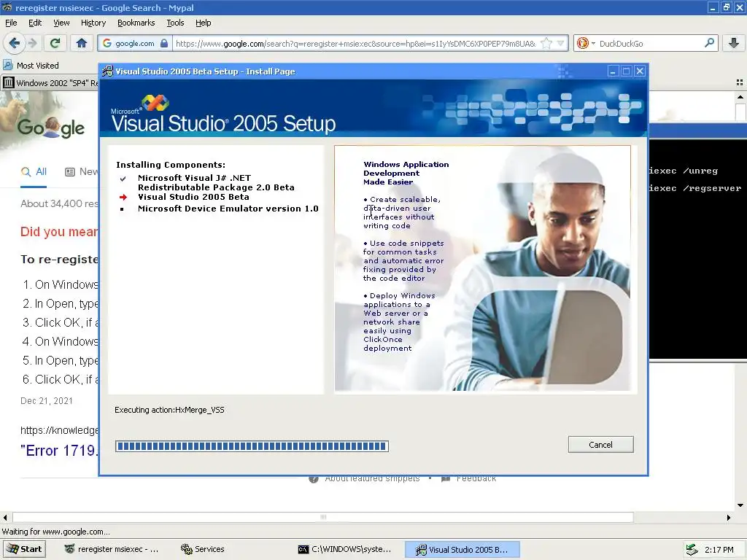The width and height of the screenshot is (747, 560).
Task: Click the network tray icon near the clock
Action: pos(692,550)
